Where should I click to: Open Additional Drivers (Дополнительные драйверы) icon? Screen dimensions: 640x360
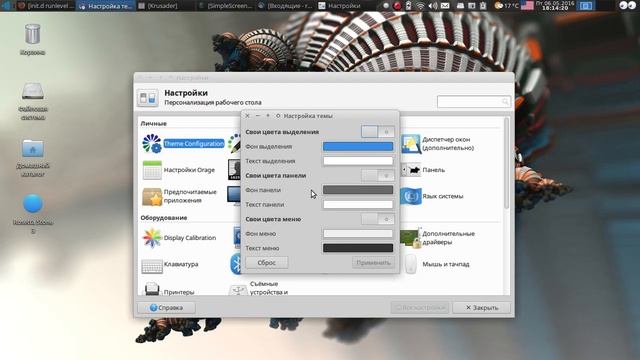(x=411, y=238)
